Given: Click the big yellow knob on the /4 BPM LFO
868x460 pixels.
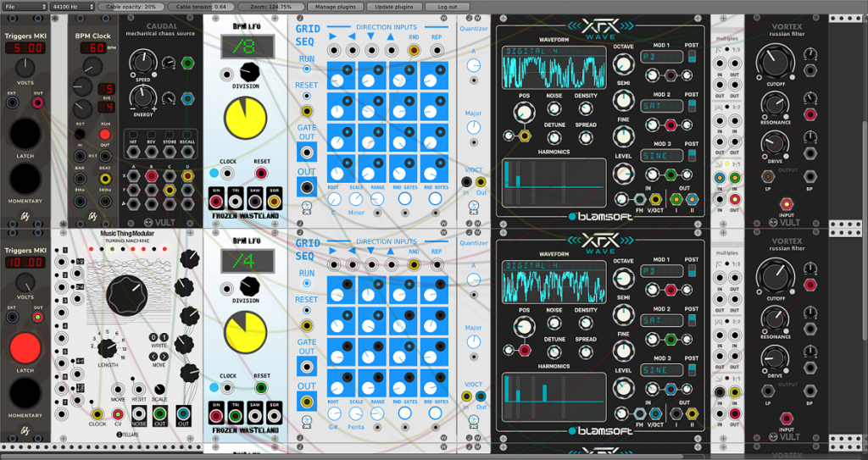Looking at the screenshot, I should coord(245,333).
